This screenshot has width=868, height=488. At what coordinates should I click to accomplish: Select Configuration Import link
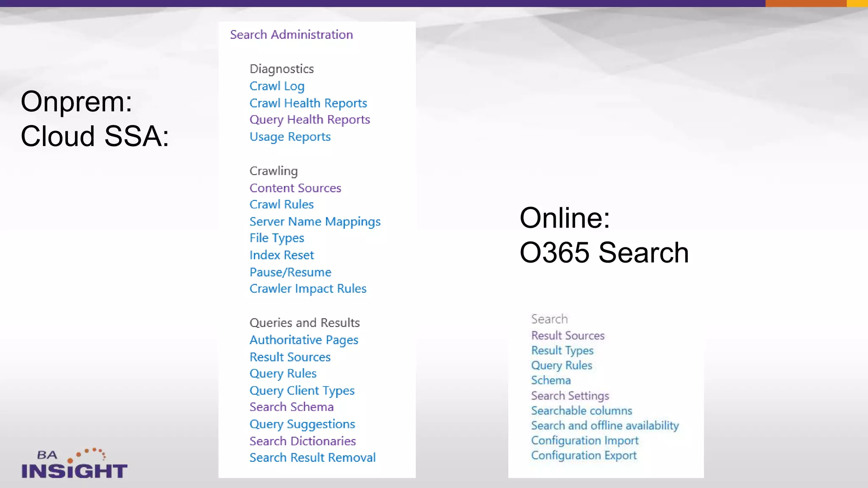pos(584,441)
